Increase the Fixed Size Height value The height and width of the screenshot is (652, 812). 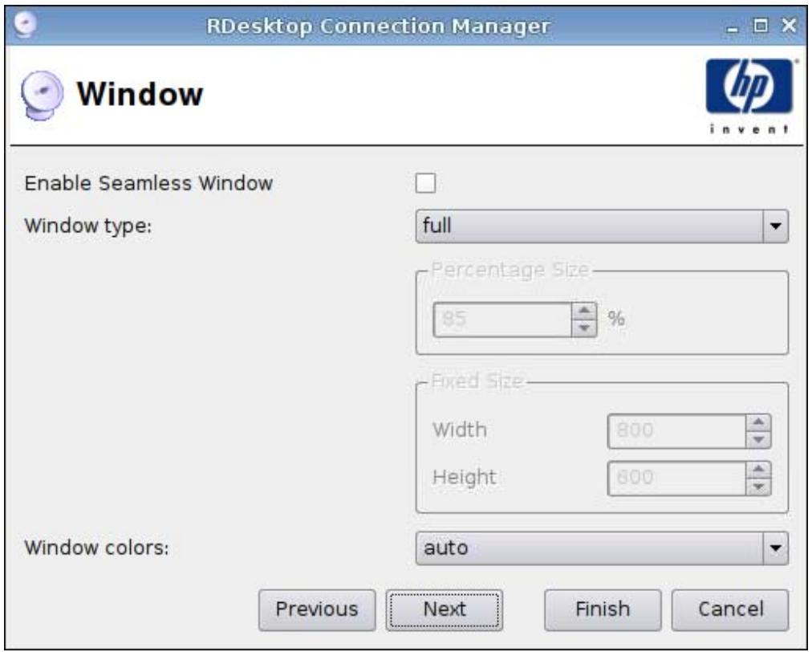(x=758, y=470)
